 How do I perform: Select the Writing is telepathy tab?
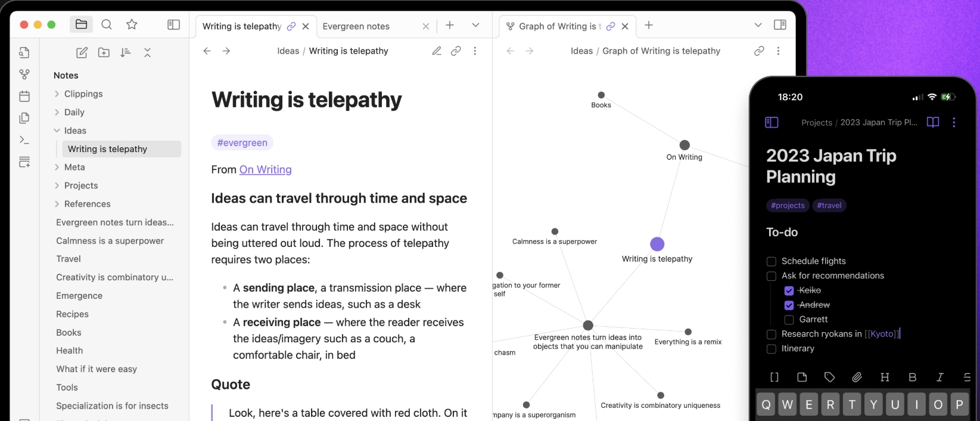point(256,26)
